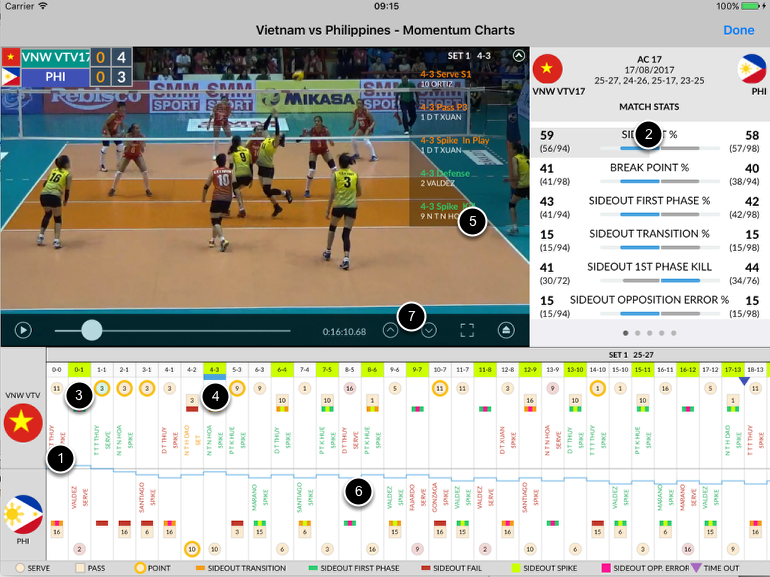The height and width of the screenshot is (577, 770).
Task: Click the time out triangle at 17-13
Action: coord(743,380)
